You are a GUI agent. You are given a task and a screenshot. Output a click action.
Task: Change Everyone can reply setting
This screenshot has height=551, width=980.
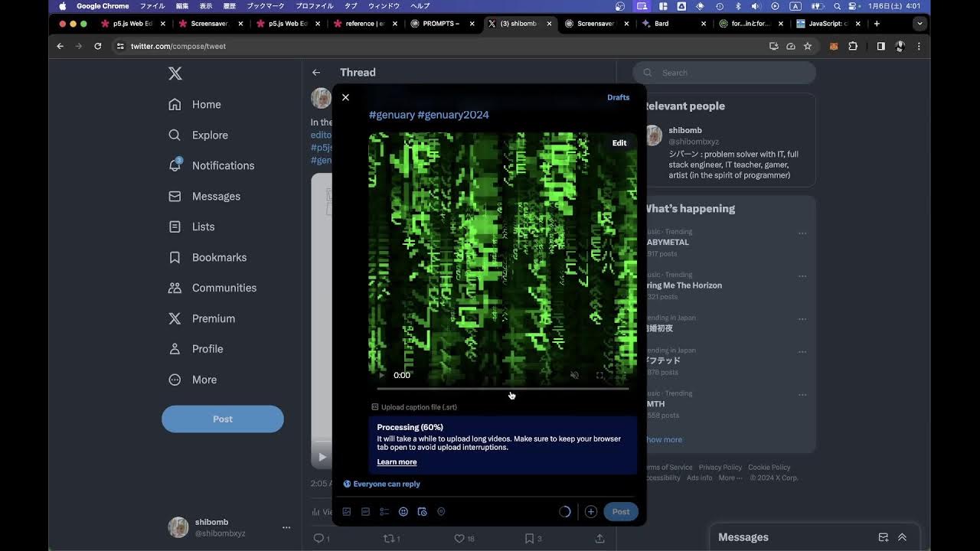[381, 484]
